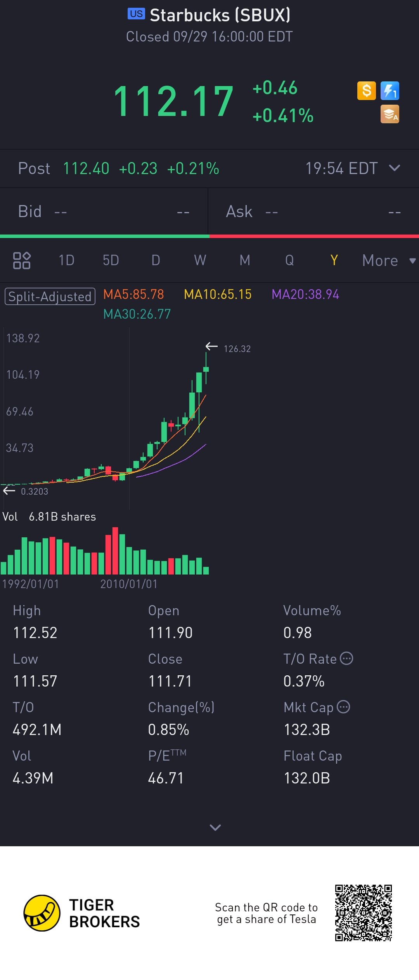Tap the MA10:65.15 indicator label
Image resolution: width=419 pixels, height=980 pixels.
218,295
